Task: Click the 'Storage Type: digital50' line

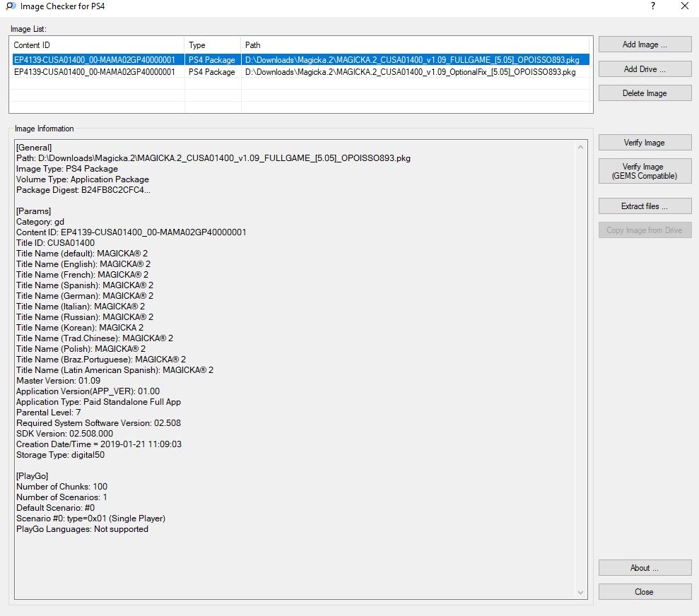Action: pyautogui.click(x=61, y=455)
